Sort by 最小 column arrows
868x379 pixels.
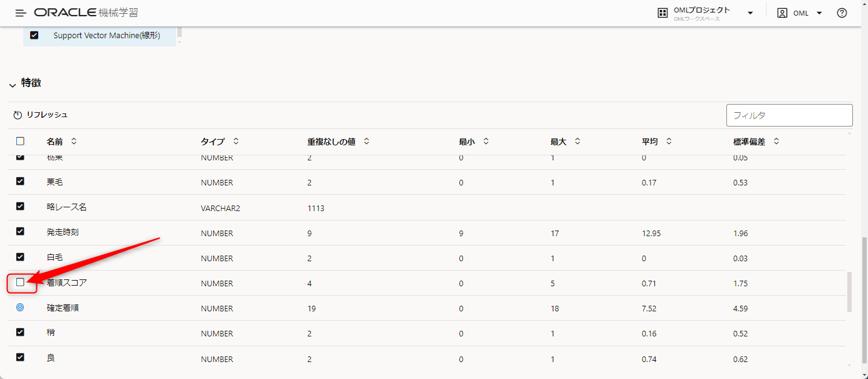pos(486,142)
